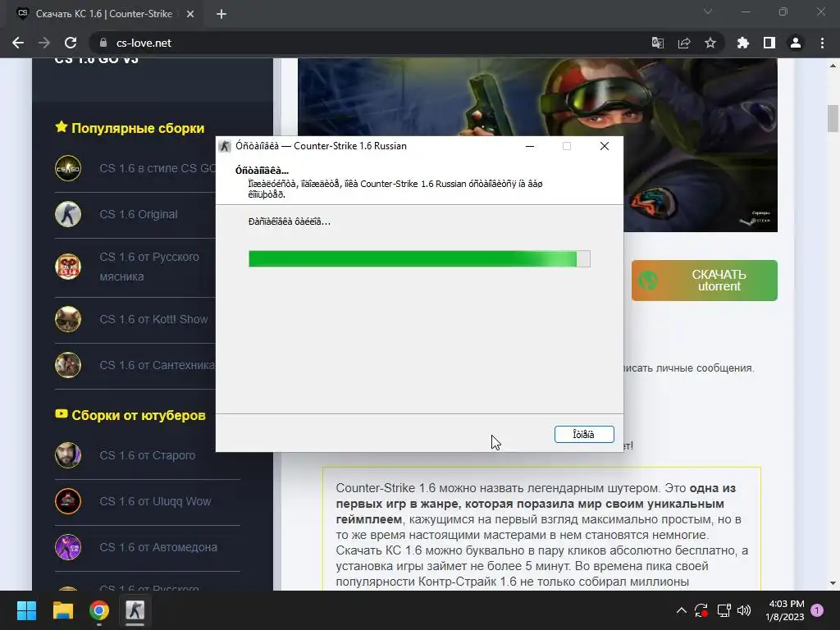The width and height of the screenshot is (840, 630).
Task: Click the Chrome taskbar icon
Action: (x=99, y=610)
